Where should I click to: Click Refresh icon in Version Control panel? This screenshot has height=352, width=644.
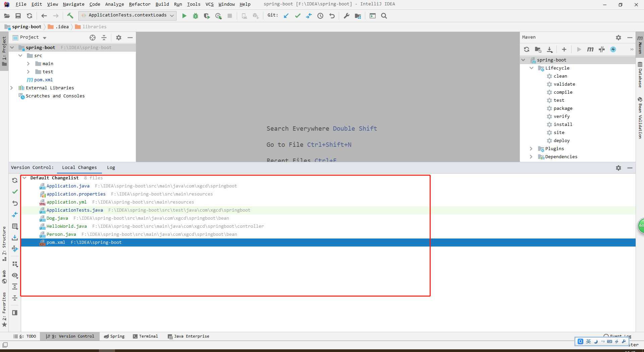tap(15, 180)
